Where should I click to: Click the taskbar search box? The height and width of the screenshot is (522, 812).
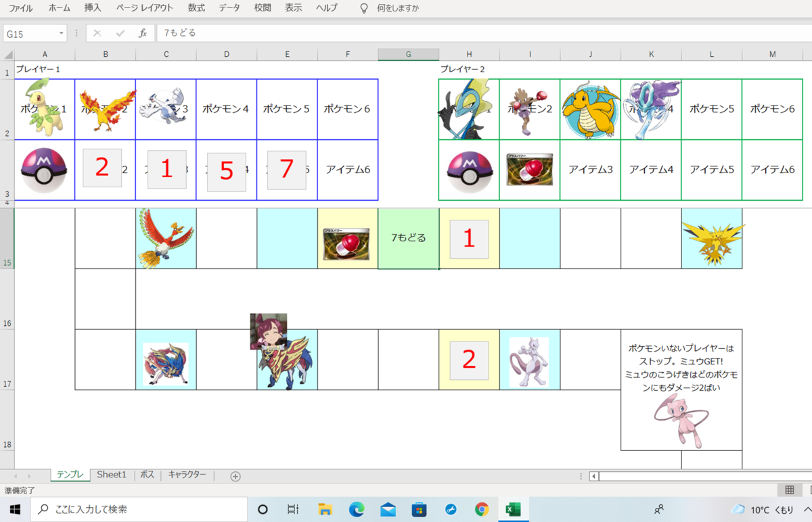(138, 509)
